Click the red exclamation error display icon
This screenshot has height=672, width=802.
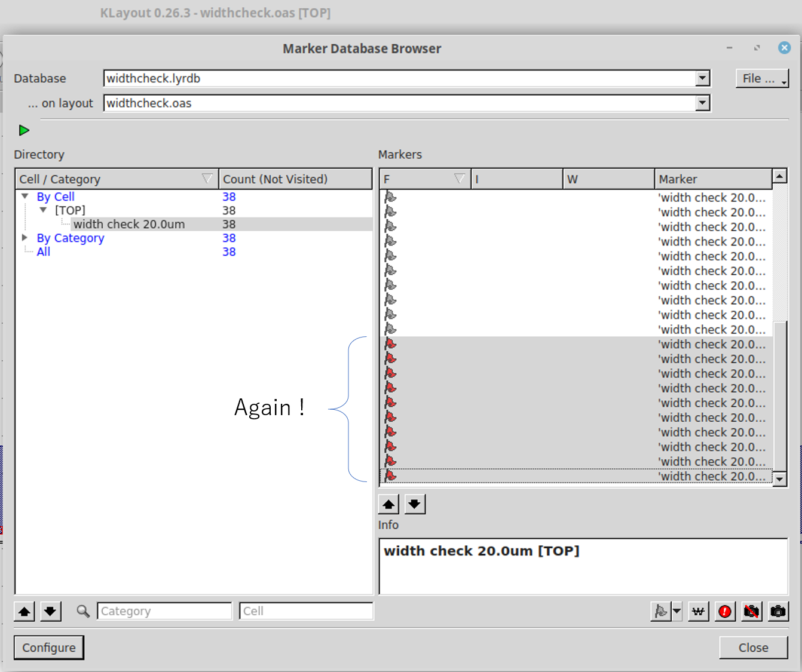724,611
